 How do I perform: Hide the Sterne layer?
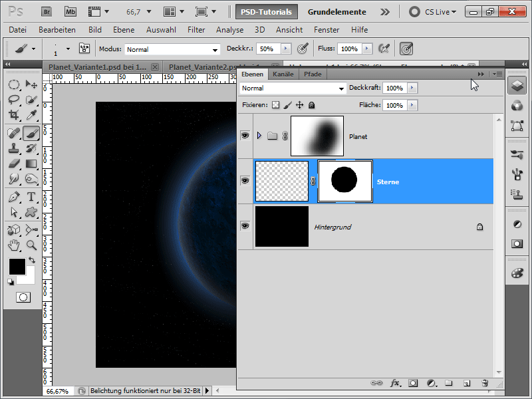245,180
